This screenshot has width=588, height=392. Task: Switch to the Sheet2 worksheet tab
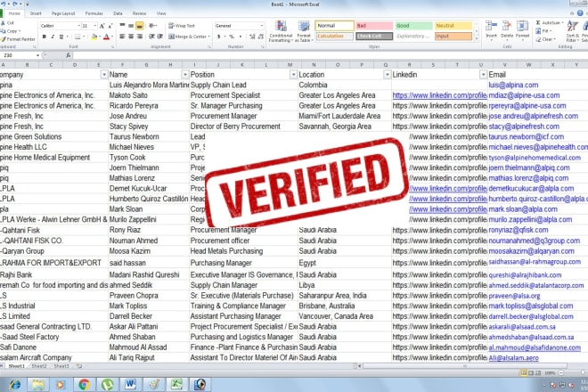click(39, 366)
